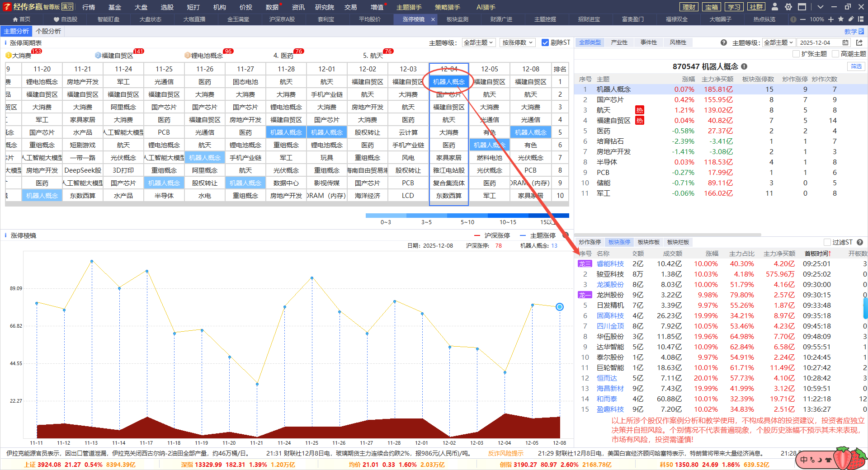Switch to the 个股分析 tab
This screenshot has width=868, height=470.
[48, 31]
